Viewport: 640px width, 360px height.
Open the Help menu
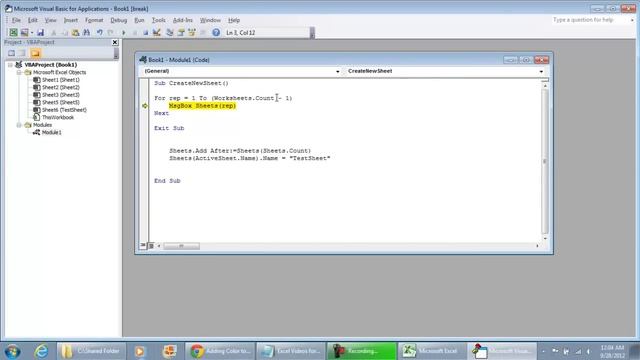[x=234, y=20]
